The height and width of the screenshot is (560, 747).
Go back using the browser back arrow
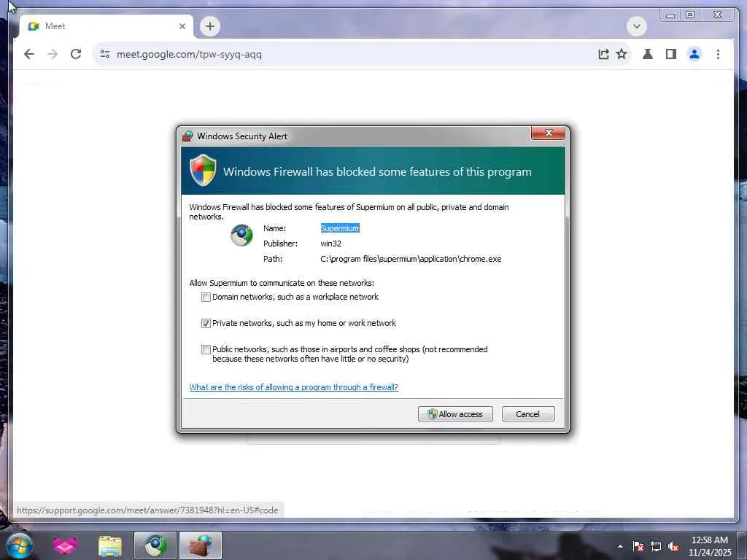coord(29,54)
